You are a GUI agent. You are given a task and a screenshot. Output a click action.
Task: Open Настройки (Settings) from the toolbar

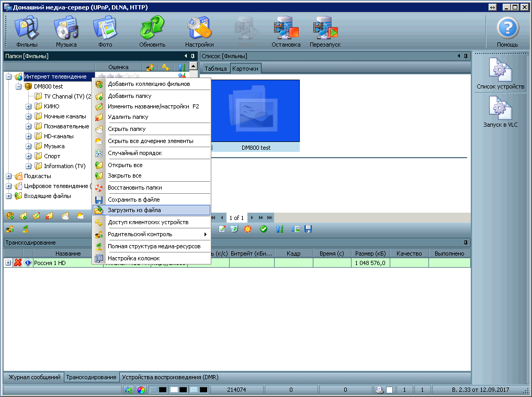pyautogui.click(x=199, y=31)
